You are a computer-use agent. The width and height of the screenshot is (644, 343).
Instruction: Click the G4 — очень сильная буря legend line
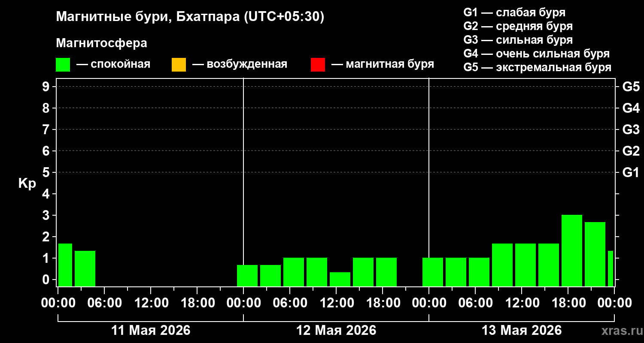[536, 54]
